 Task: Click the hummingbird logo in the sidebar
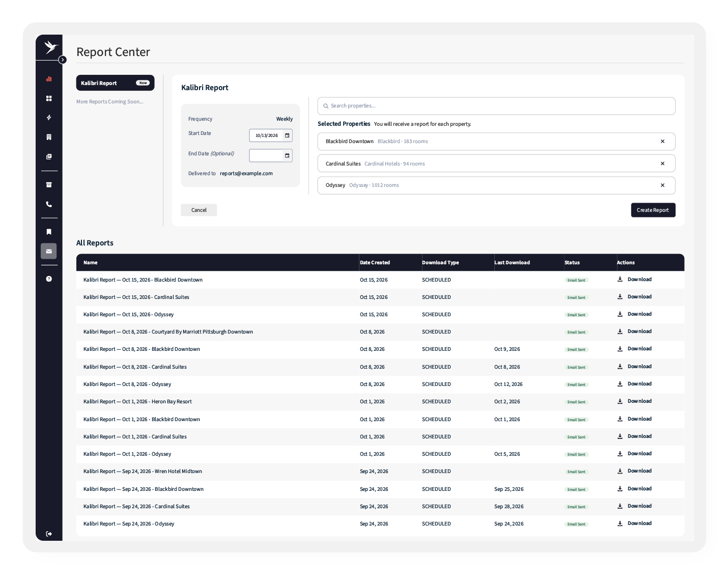[x=51, y=47]
